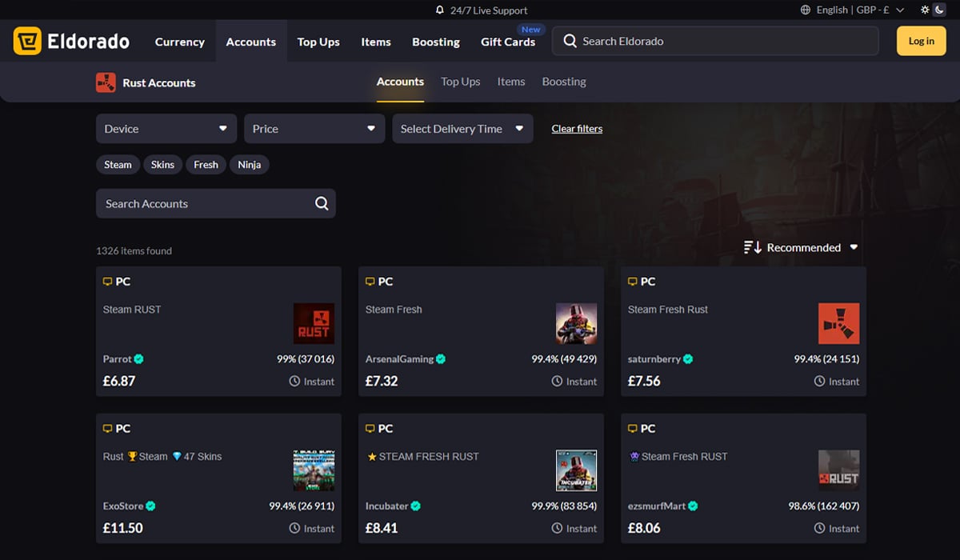
Task: Click the notification bell beside 24/7 Live Support
Action: tap(438, 10)
